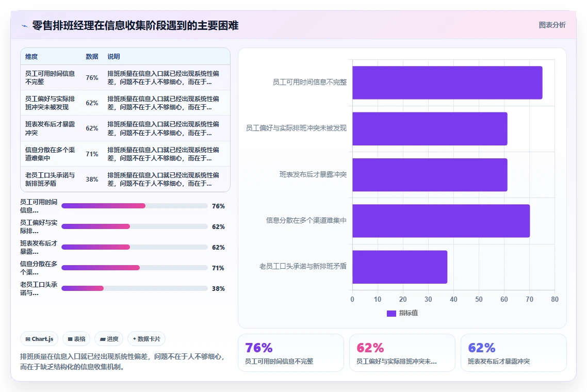Click 62% in the 员工偏好与实际排班冲突 table row
Viewport: 587px width, 392px height.
tap(92, 103)
